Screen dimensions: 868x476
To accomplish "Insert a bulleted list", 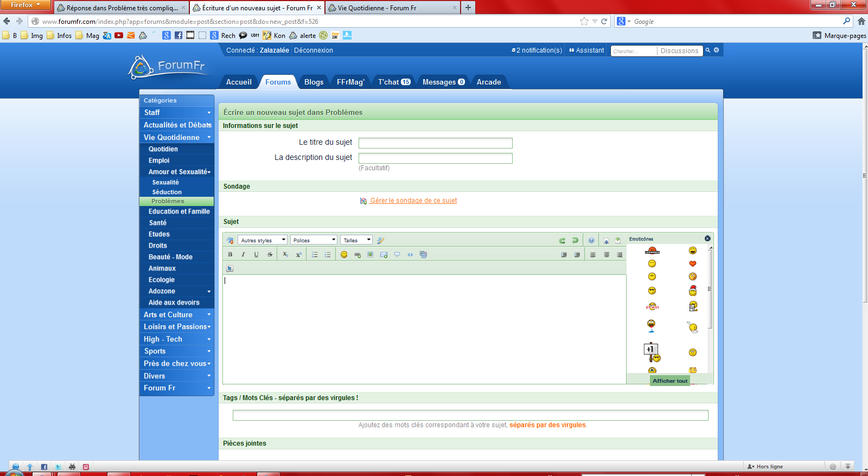I will [315, 254].
